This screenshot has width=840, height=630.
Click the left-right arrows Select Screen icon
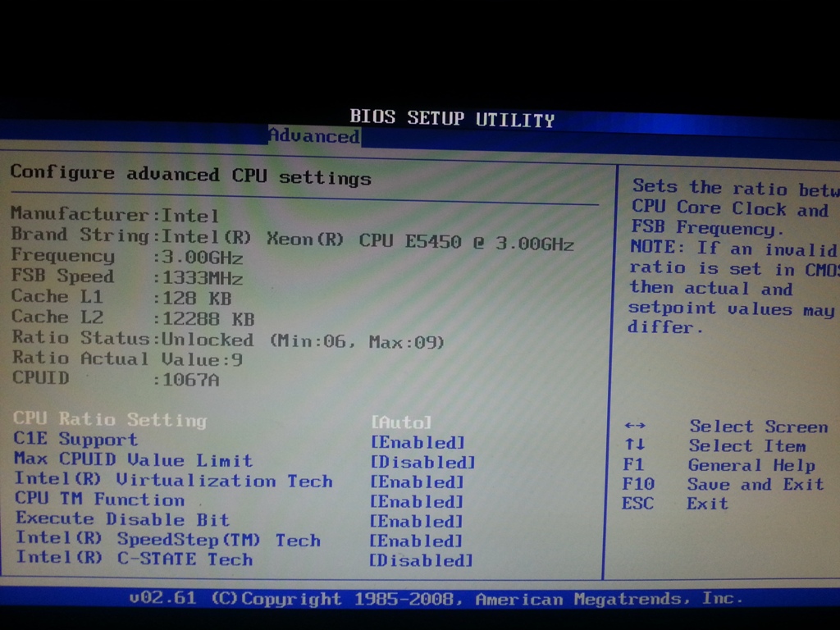[x=635, y=426]
